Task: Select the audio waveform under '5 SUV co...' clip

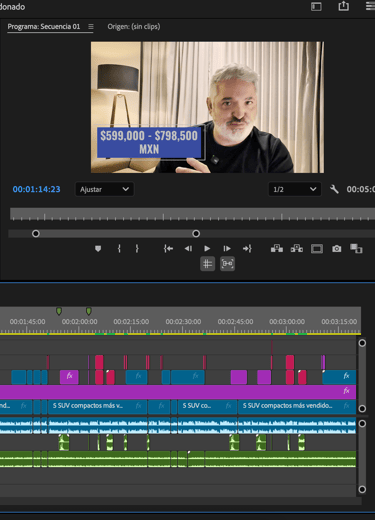Action: click(207, 426)
